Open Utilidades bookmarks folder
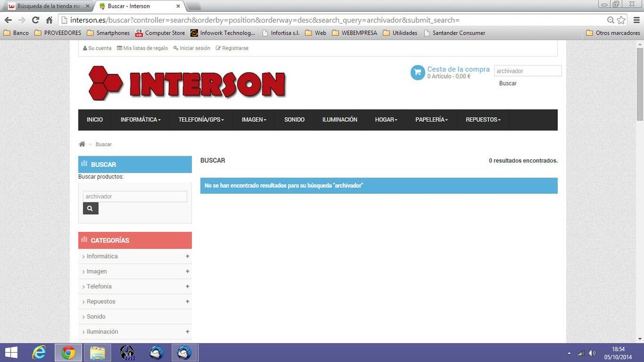 [400, 33]
